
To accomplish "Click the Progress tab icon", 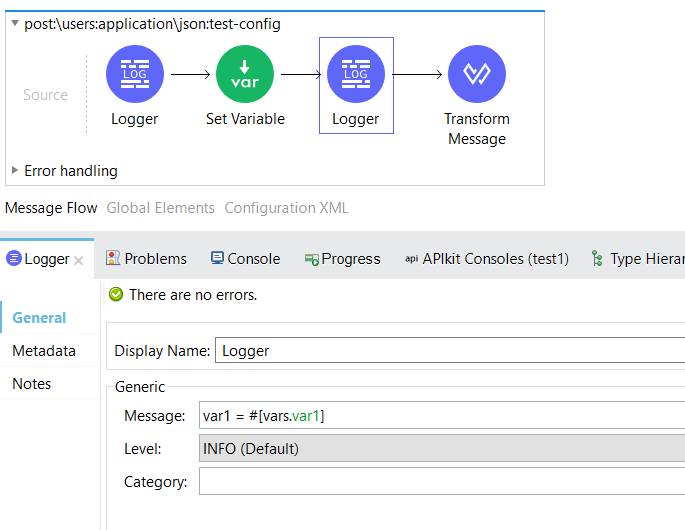I will tap(311, 260).
